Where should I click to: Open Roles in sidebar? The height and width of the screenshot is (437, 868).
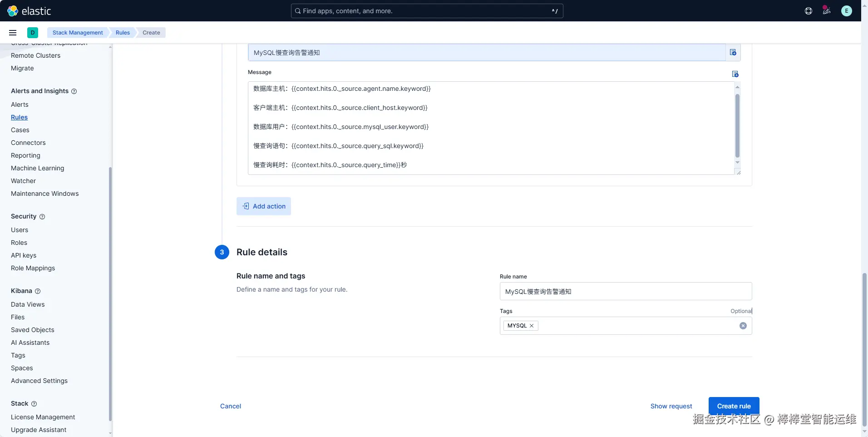point(19,243)
